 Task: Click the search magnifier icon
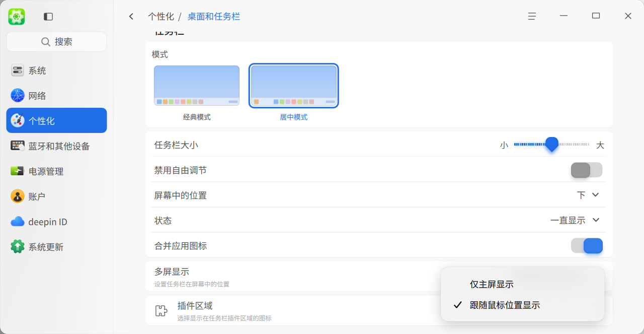(46, 42)
